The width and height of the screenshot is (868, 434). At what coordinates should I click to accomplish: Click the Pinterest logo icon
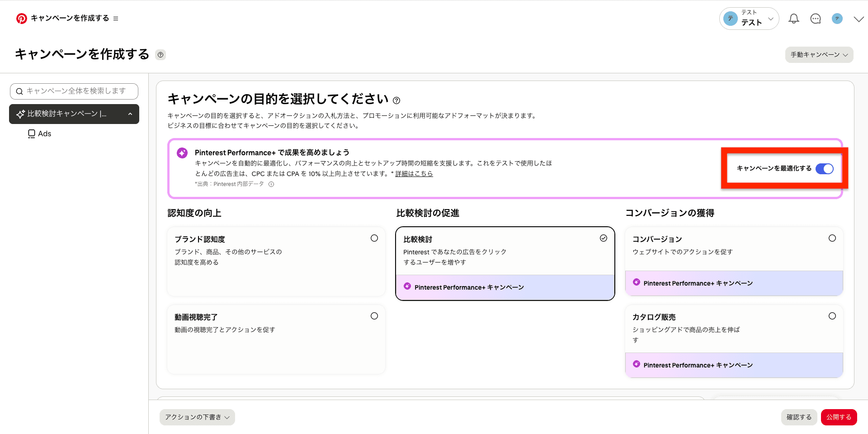click(x=21, y=19)
